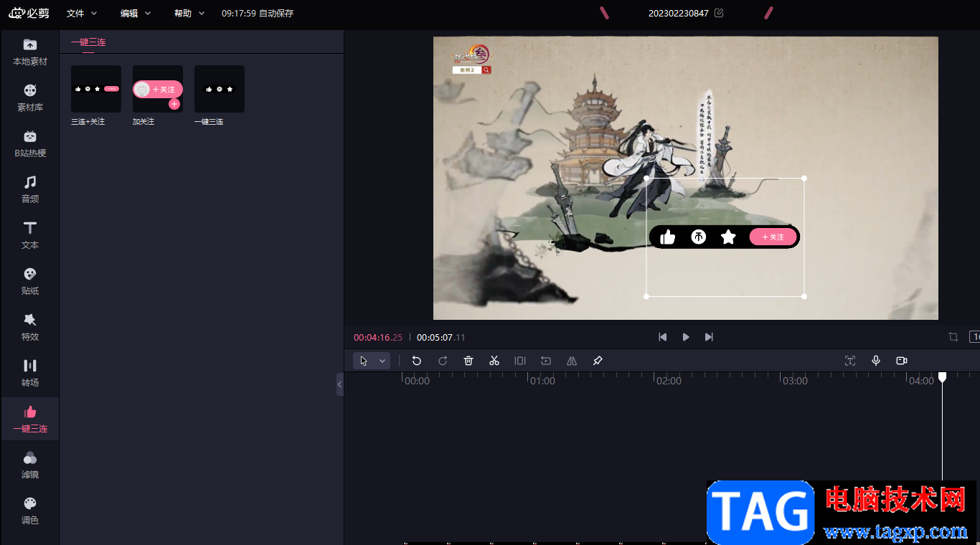The image size is (980, 545).
Task: Edit project name with pencil icon
Action: click(719, 13)
